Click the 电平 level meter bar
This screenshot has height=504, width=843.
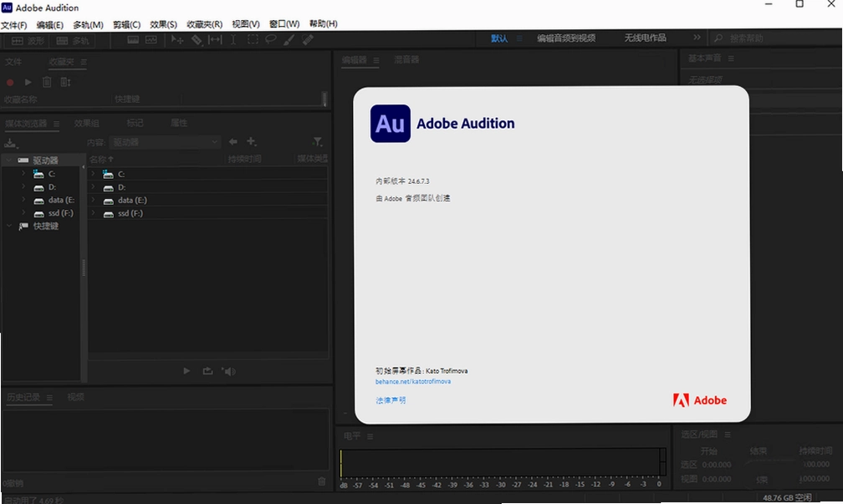click(x=502, y=462)
